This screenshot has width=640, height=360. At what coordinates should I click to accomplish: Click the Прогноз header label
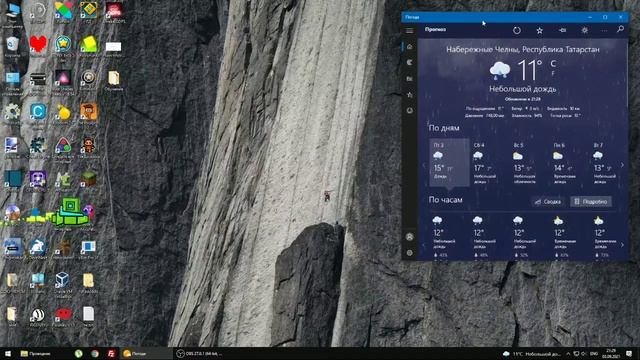point(435,29)
